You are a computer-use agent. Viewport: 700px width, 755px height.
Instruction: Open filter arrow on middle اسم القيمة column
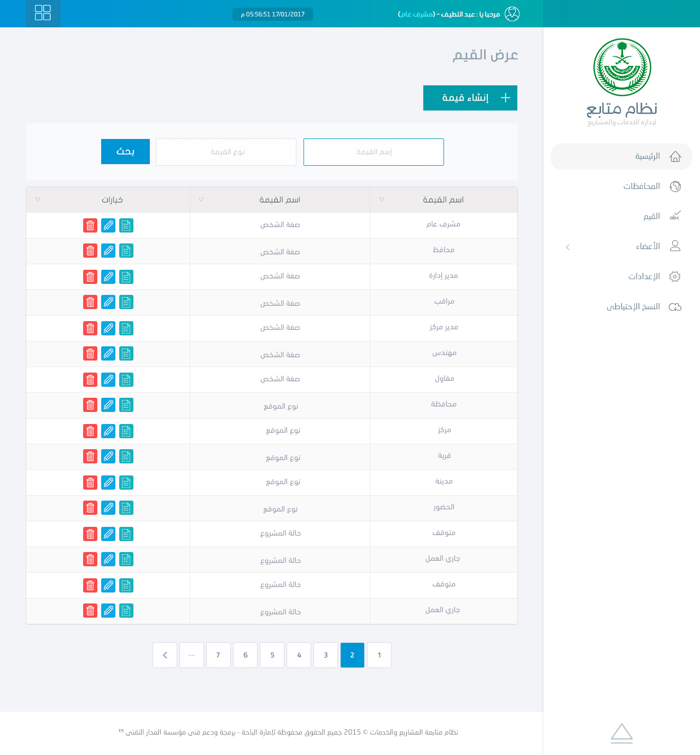click(x=201, y=200)
